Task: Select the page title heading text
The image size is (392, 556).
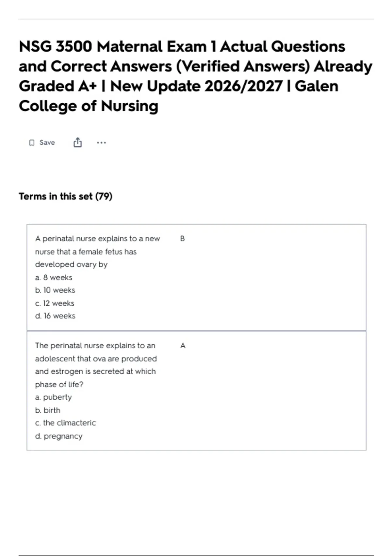Action: point(195,76)
